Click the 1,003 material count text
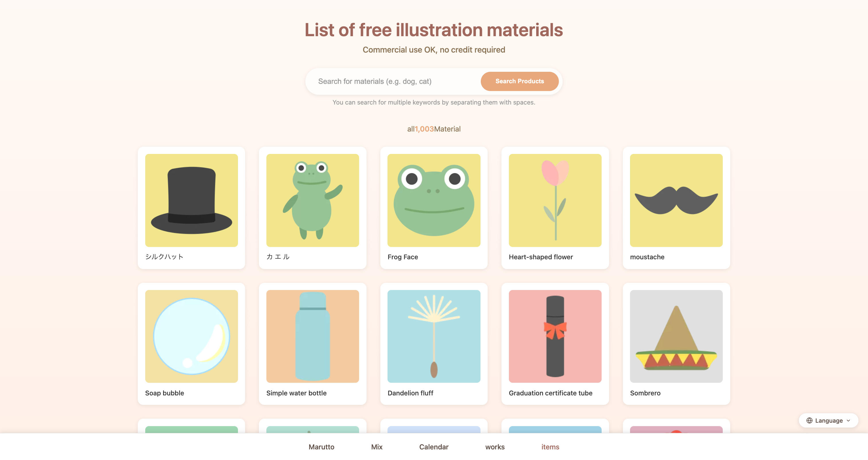Image resolution: width=868 pixels, height=460 pixels. [424, 129]
